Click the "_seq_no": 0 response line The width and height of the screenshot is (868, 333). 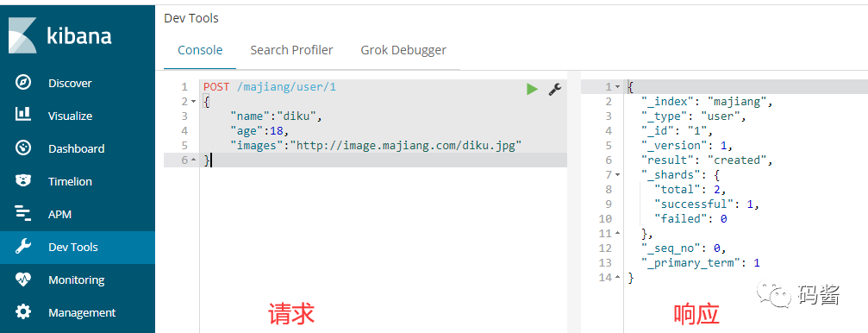683,248
